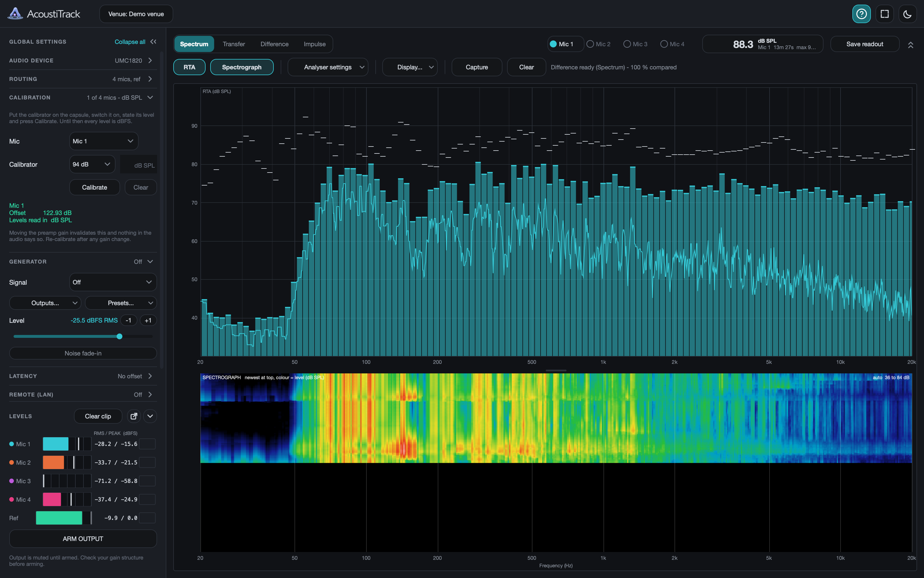Switch to the Transfer tab

click(234, 44)
